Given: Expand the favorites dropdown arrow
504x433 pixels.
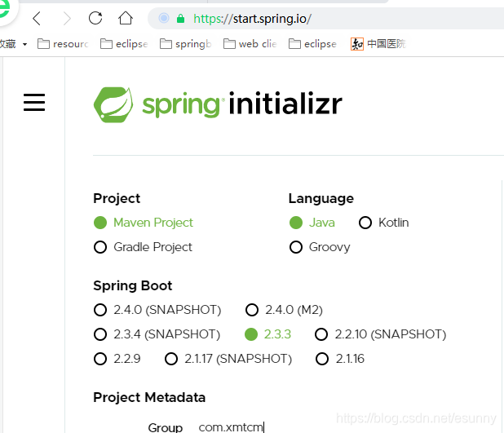Looking at the screenshot, I should tap(24, 44).
